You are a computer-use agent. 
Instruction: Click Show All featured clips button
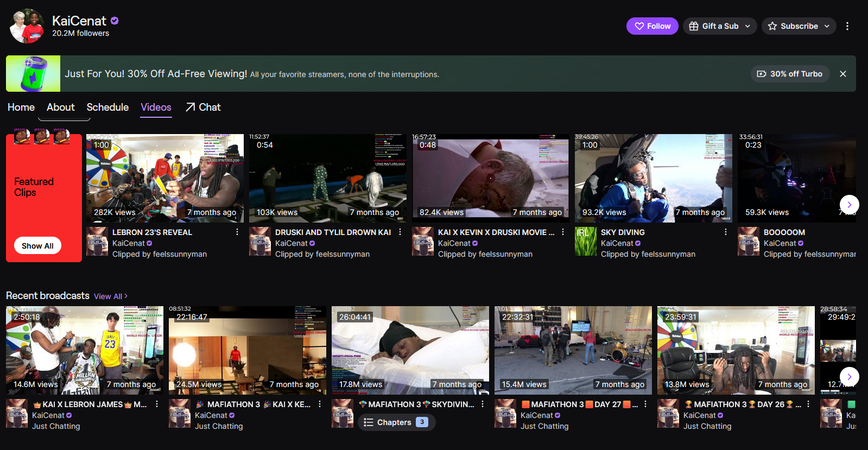coord(37,246)
